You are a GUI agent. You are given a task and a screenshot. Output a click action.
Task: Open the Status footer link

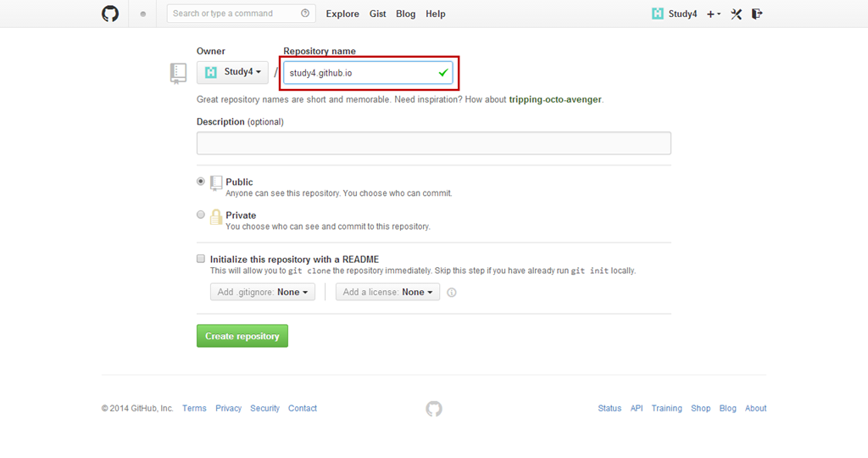[x=609, y=408]
